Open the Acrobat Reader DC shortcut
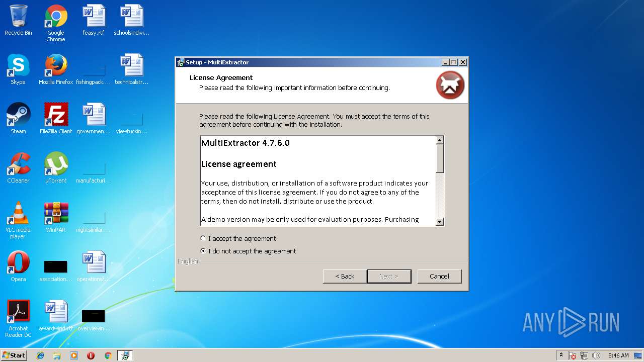The image size is (644, 362). coord(18,319)
